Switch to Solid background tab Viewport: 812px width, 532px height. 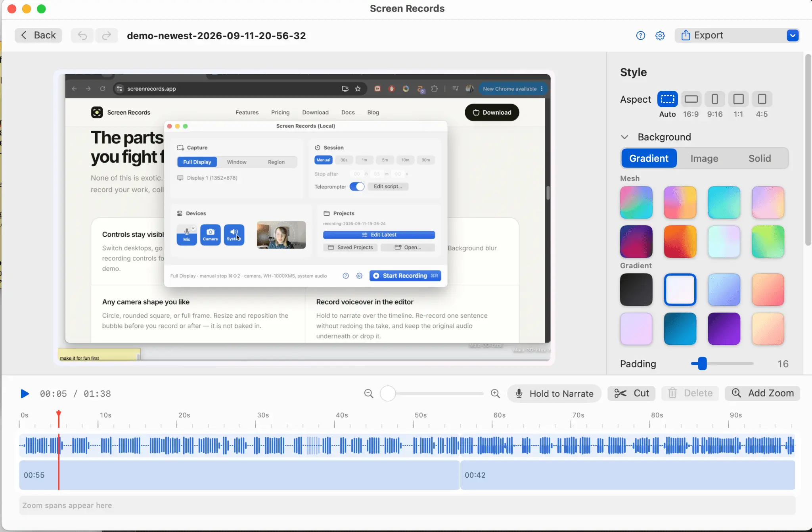point(760,158)
